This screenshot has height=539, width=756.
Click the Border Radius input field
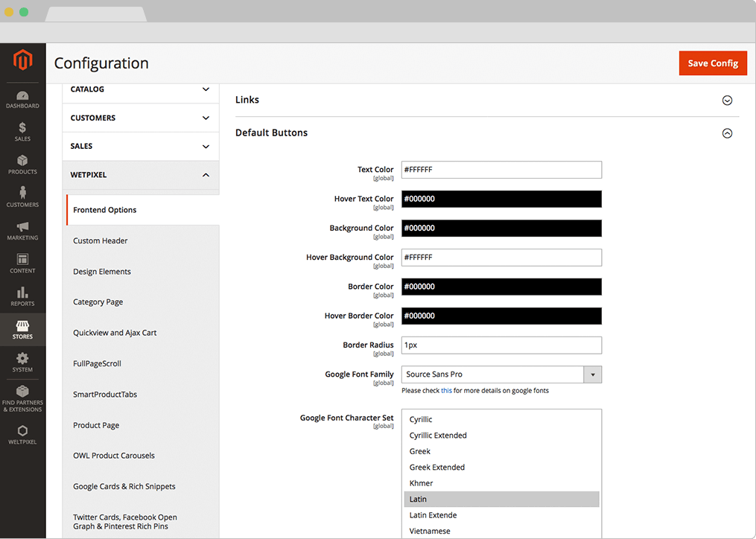(501, 345)
